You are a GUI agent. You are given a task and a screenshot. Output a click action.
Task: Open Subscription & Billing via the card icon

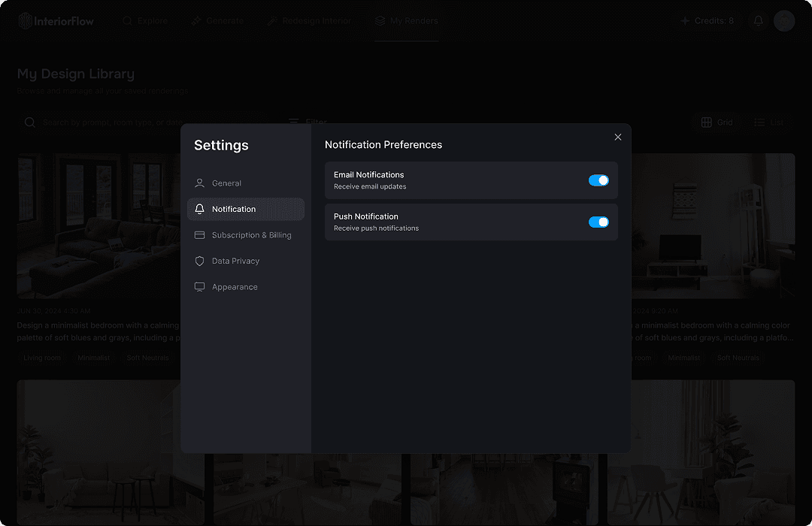point(200,234)
